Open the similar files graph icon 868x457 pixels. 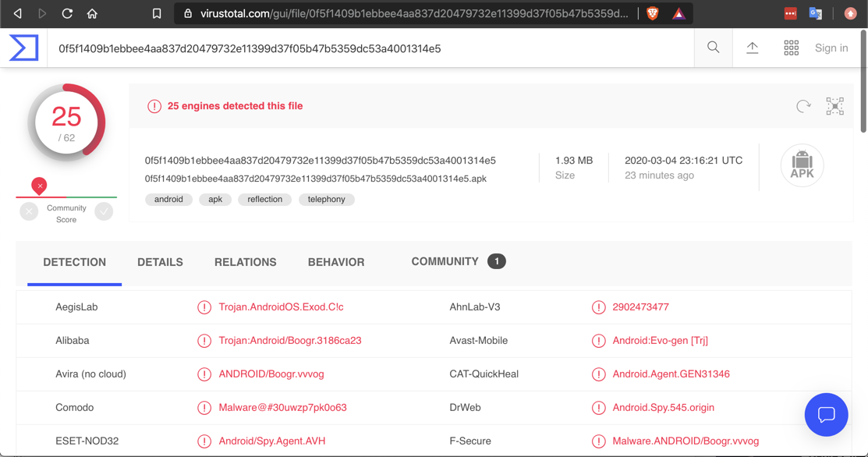click(834, 106)
